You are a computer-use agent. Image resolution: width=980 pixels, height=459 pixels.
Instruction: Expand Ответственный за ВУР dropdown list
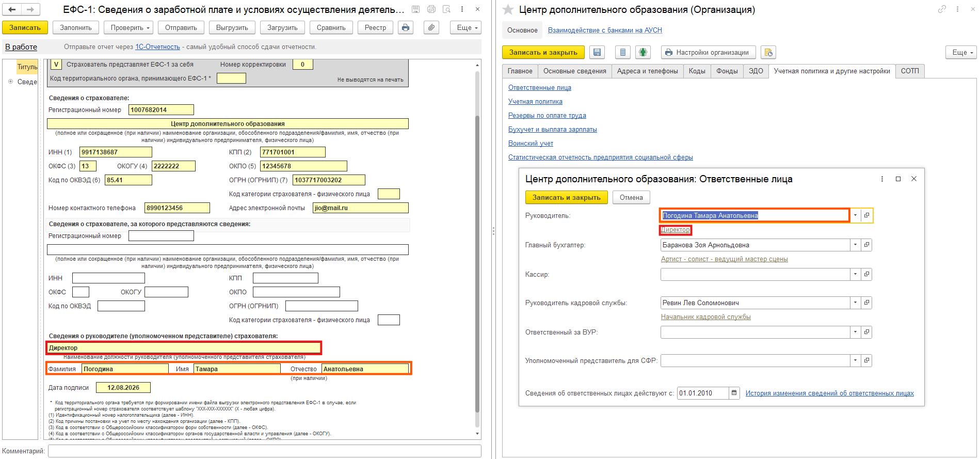click(855, 332)
